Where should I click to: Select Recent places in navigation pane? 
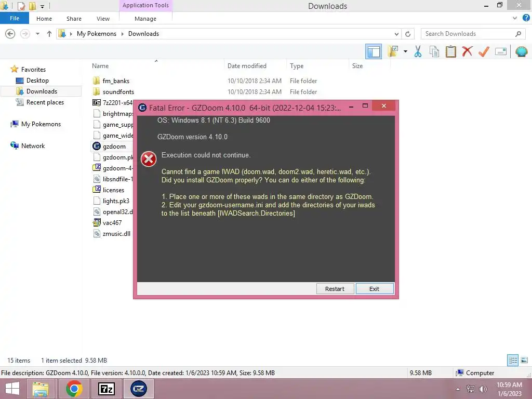(x=45, y=102)
